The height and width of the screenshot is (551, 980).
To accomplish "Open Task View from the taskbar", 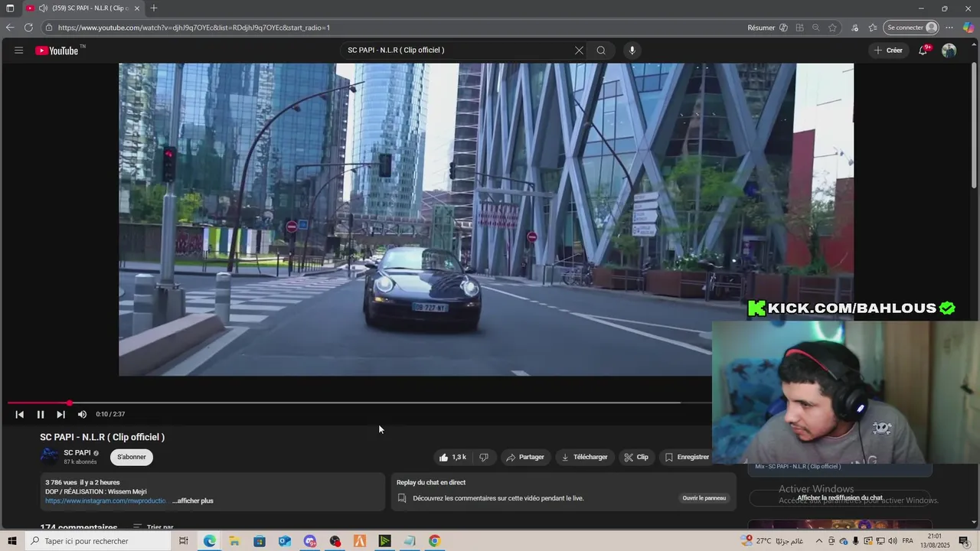I will coord(184,541).
